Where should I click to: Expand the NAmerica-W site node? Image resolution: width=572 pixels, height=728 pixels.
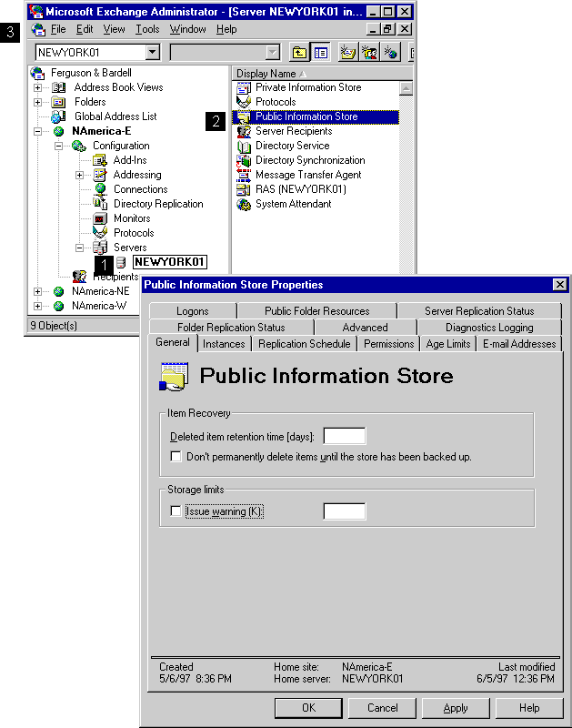coord(37,306)
